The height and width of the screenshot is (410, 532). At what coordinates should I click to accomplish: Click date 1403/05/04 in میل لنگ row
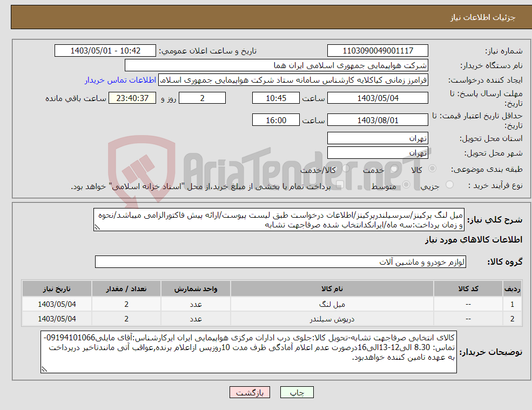coord(57,304)
